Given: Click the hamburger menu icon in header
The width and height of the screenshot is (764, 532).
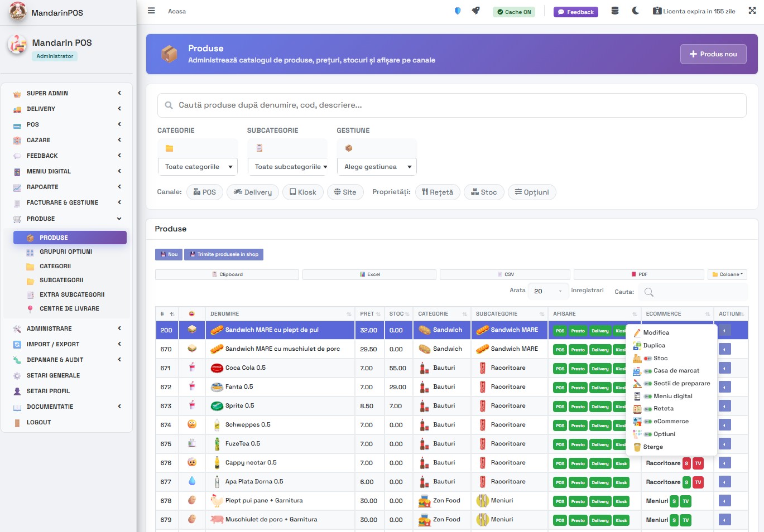Looking at the screenshot, I should click(x=151, y=11).
